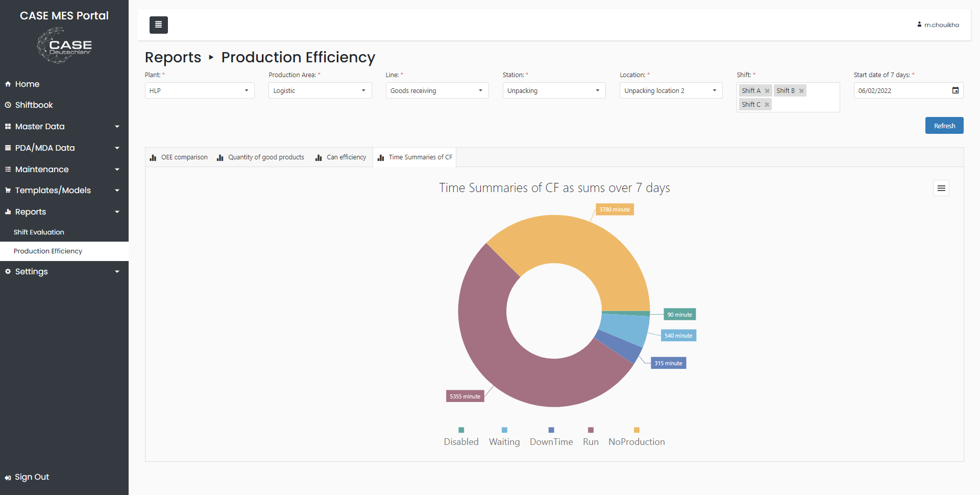
Task: Click the Shiftbook clock icon
Action: (x=8, y=105)
